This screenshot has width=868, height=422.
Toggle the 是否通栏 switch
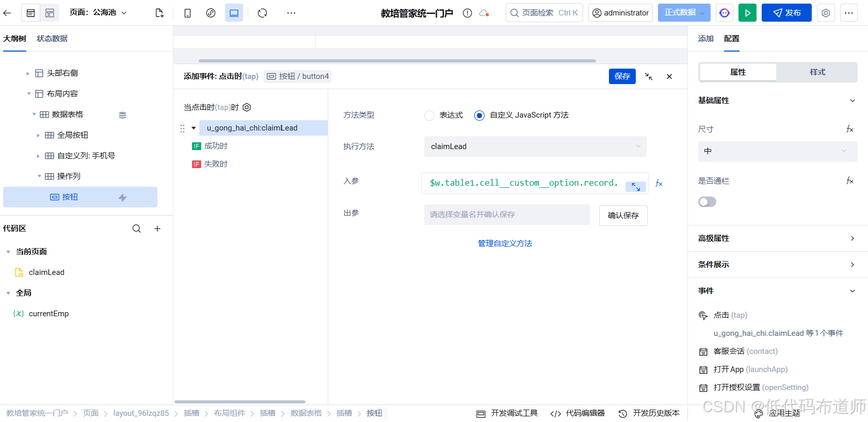tap(707, 202)
